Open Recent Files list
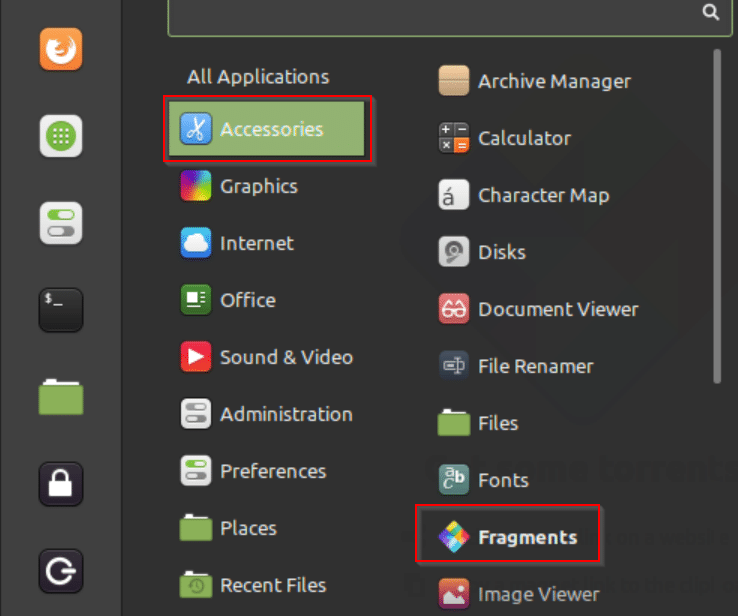738x616 pixels. tap(253, 585)
